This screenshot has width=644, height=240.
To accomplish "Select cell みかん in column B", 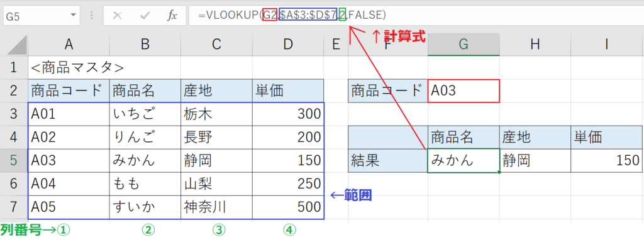I will click(x=145, y=161).
